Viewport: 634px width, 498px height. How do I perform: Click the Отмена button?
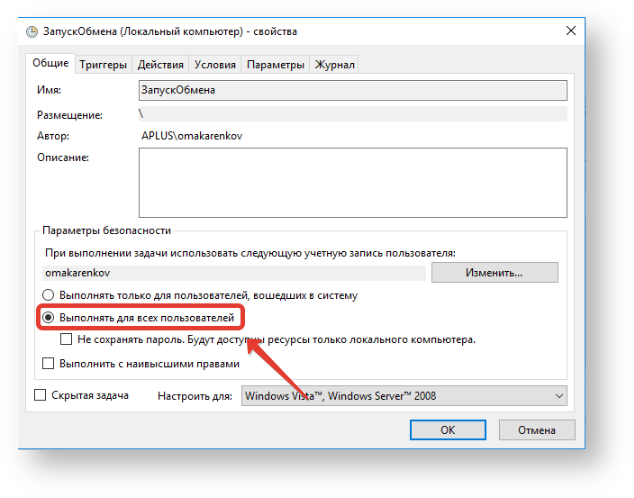coord(538,429)
